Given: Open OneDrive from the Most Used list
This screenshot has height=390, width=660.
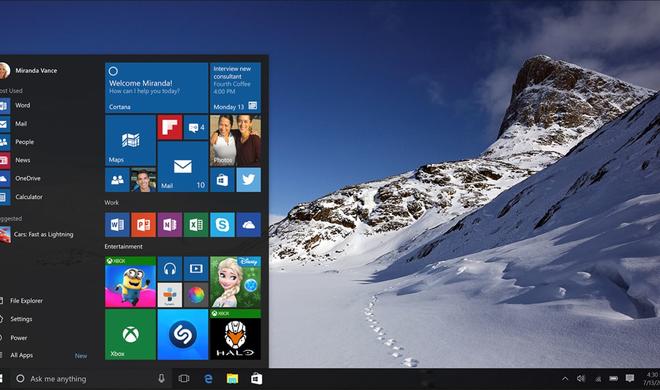Looking at the screenshot, I should (21, 178).
